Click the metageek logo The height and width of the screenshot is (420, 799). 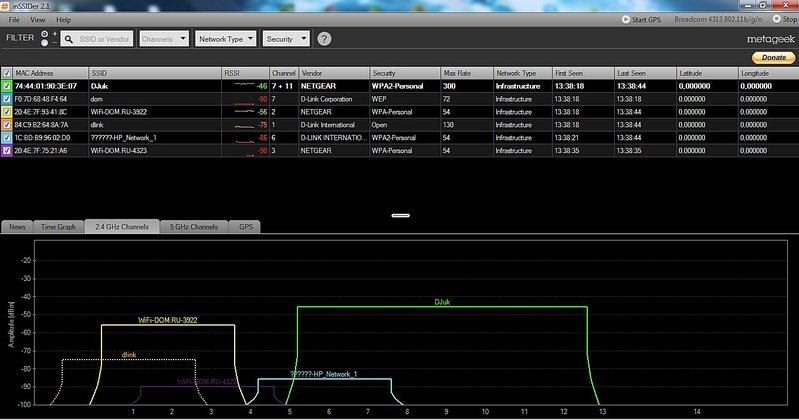[x=770, y=39]
